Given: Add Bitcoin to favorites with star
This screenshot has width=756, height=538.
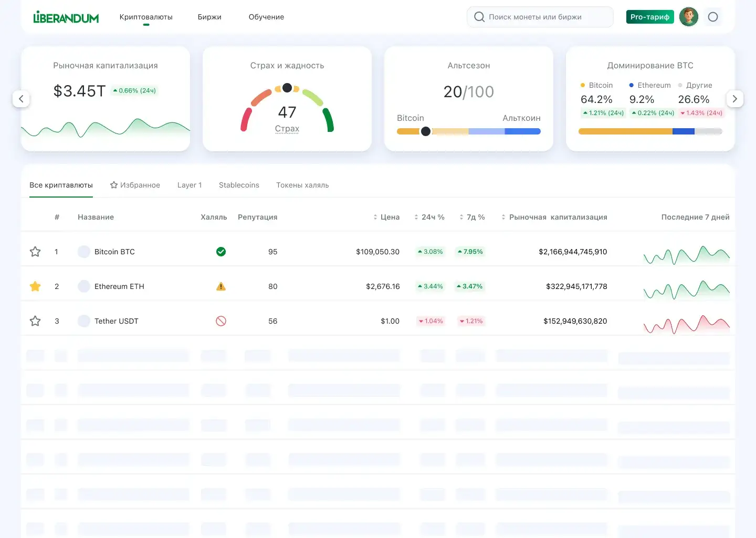Looking at the screenshot, I should tap(35, 252).
